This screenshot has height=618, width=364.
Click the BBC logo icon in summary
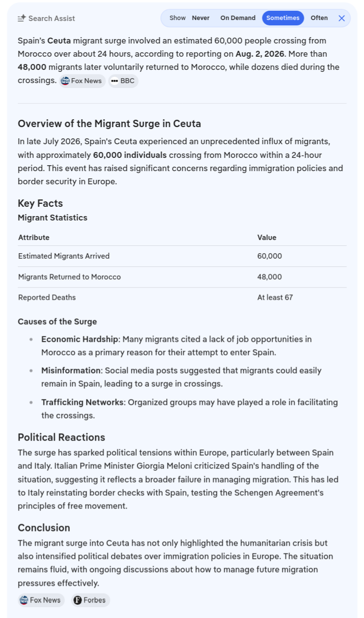(x=114, y=81)
